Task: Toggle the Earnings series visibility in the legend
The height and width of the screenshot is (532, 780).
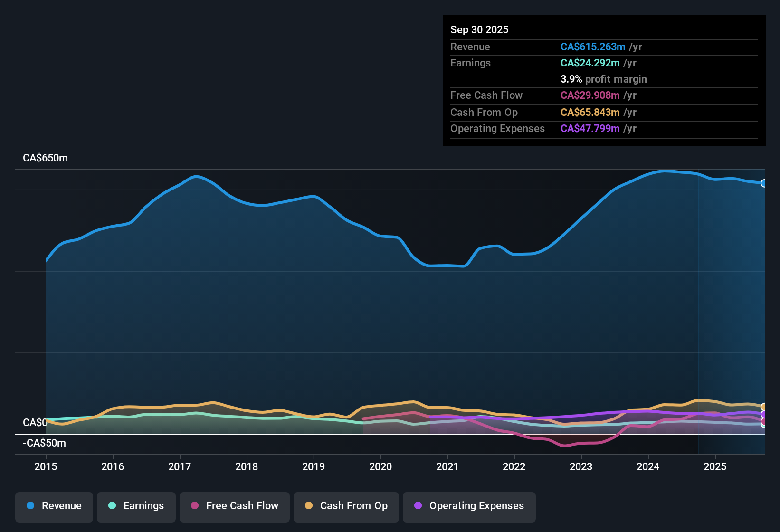Action: (x=136, y=506)
